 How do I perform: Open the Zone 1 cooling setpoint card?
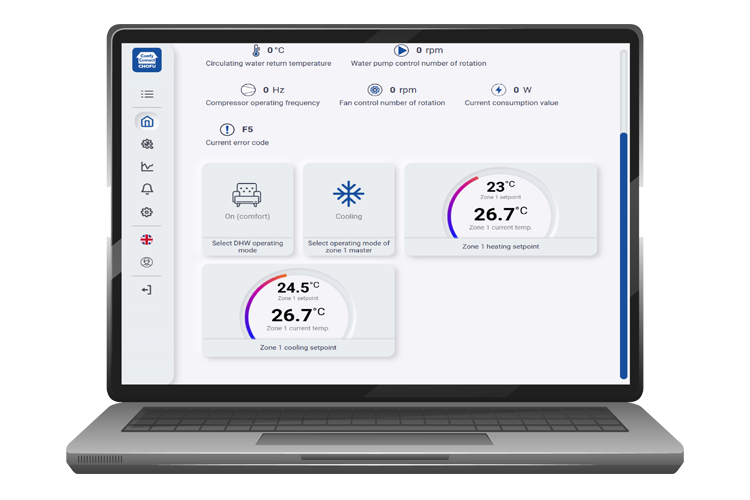coord(298,311)
